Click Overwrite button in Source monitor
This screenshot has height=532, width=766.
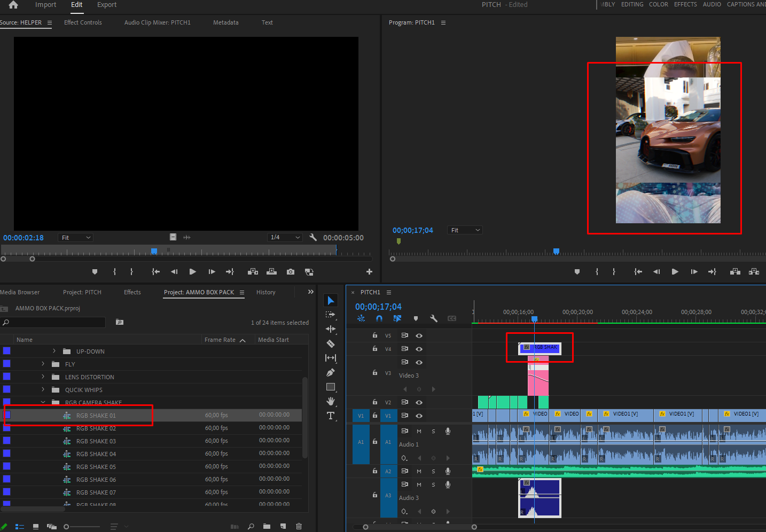[x=272, y=272]
